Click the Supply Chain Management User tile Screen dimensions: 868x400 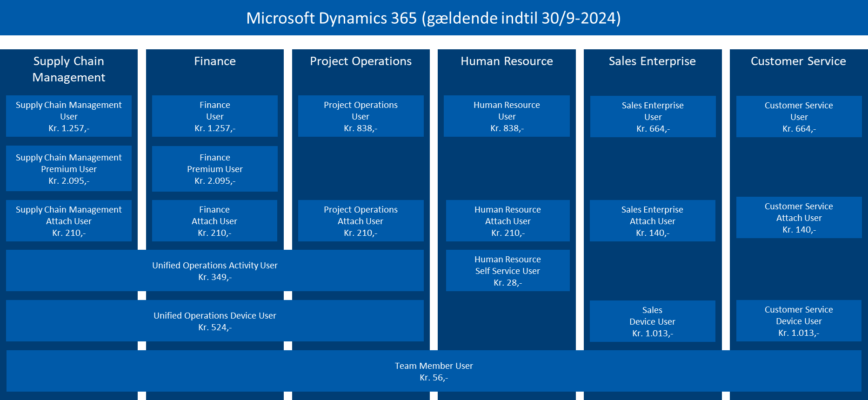(69, 116)
